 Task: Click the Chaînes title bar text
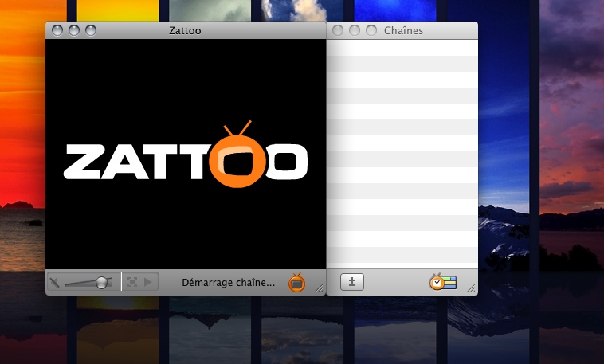(403, 31)
